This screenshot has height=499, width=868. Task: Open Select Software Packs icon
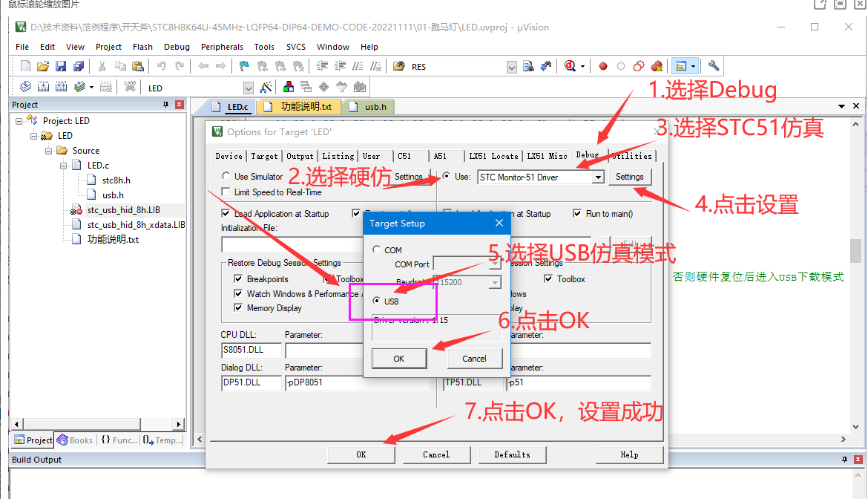(341, 87)
